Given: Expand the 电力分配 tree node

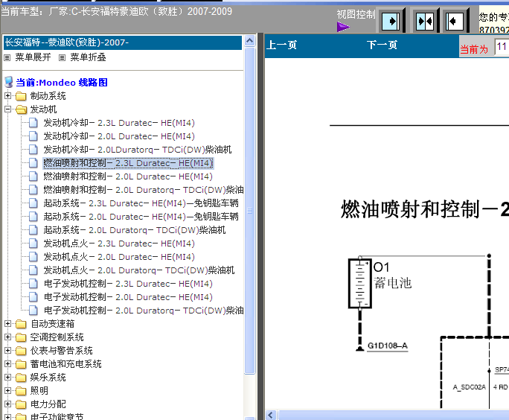Looking at the screenshot, I should point(7,404).
